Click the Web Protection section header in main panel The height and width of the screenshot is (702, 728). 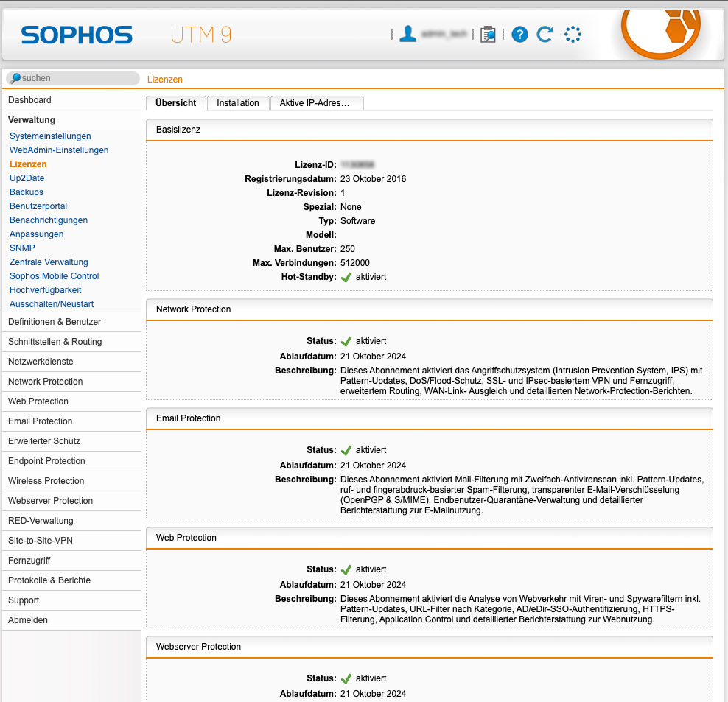430,538
